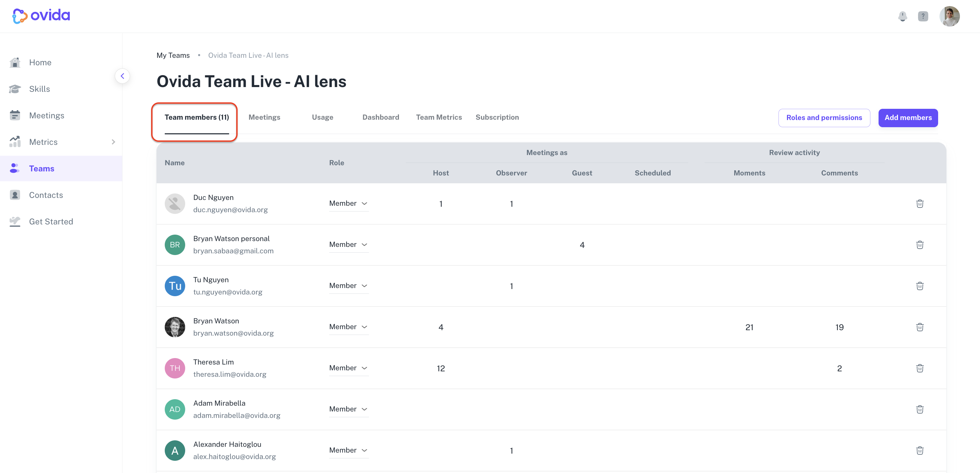Click the Observer column header
Viewport: 980px width, 473px height.
511,173
